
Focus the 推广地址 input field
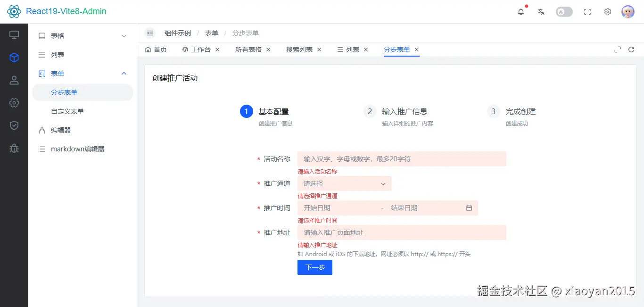coord(402,232)
